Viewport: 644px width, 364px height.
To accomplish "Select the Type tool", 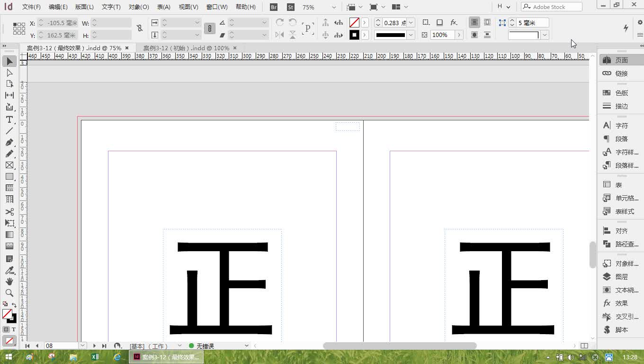I will pos(9,120).
